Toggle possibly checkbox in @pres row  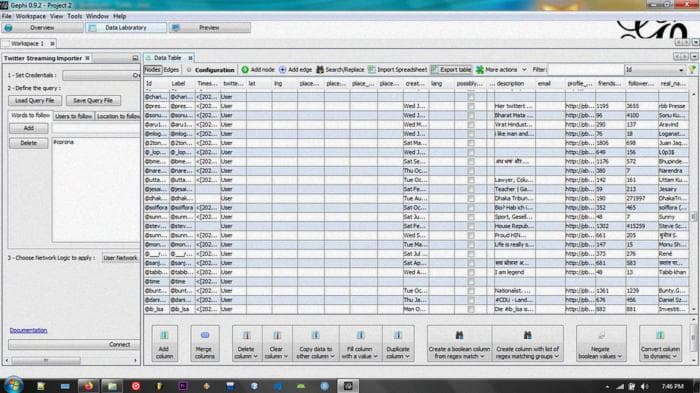coord(471,106)
